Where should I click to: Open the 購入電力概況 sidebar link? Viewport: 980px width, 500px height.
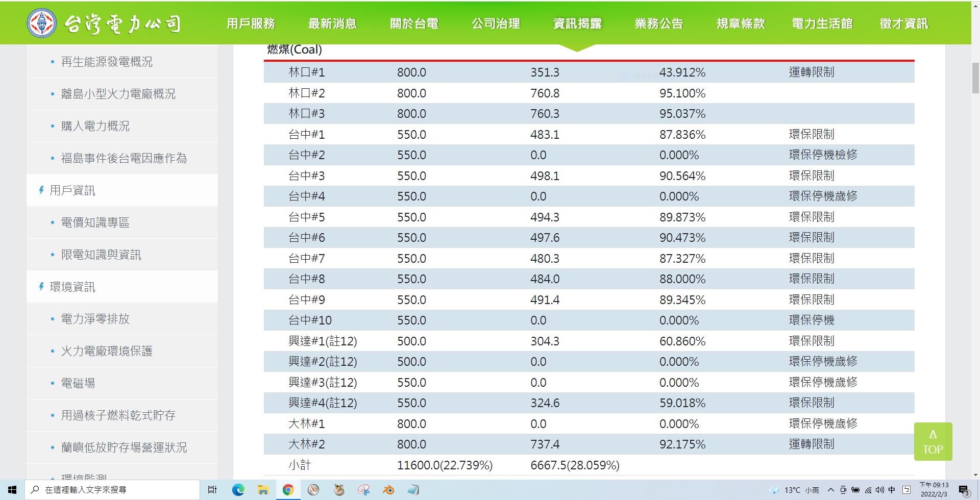tap(95, 126)
